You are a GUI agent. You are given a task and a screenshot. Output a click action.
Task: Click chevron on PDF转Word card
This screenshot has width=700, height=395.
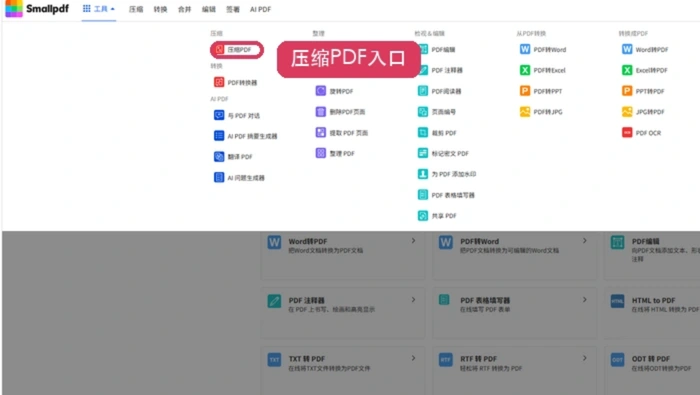585,241
